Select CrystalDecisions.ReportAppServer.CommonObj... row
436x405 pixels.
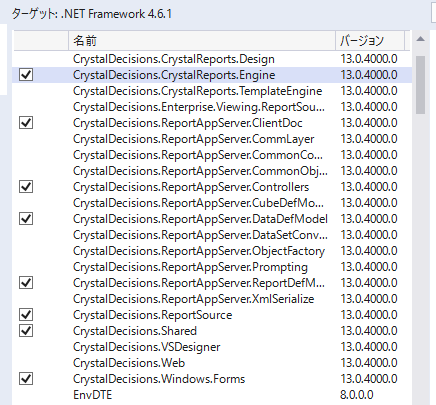click(x=212, y=171)
